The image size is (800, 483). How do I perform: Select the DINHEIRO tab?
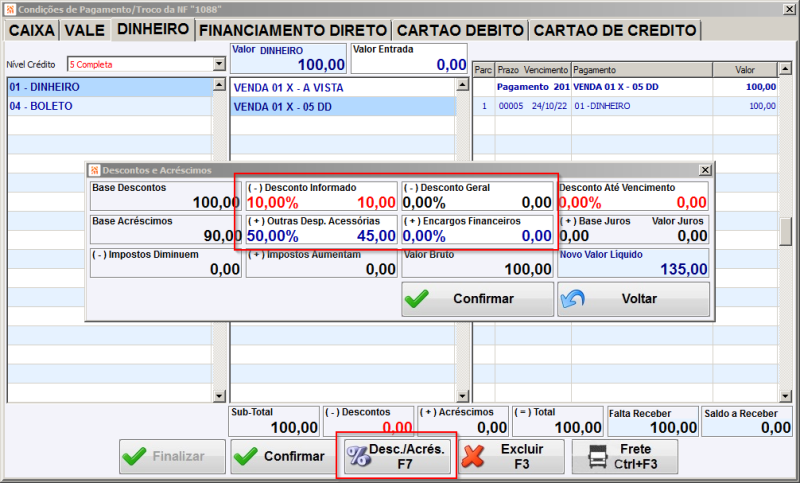click(153, 29)
